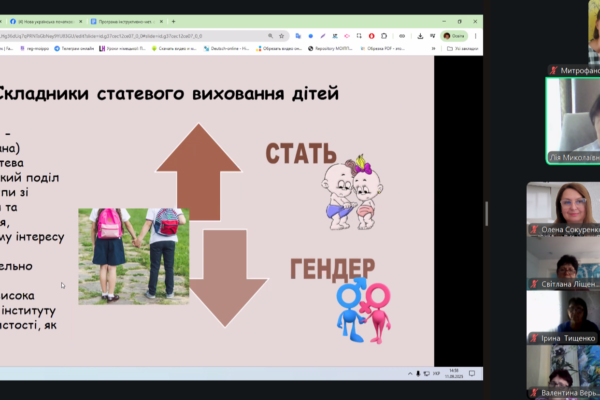
Task: Open the Обрезка PDF bookmark
Action: click(x=382, y=49)
